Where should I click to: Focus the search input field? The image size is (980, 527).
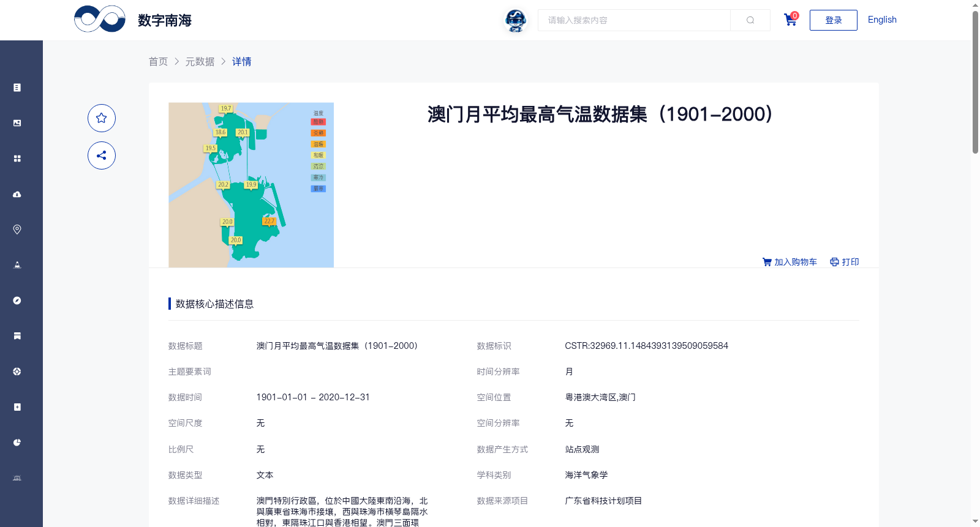[x=634, y=20]
